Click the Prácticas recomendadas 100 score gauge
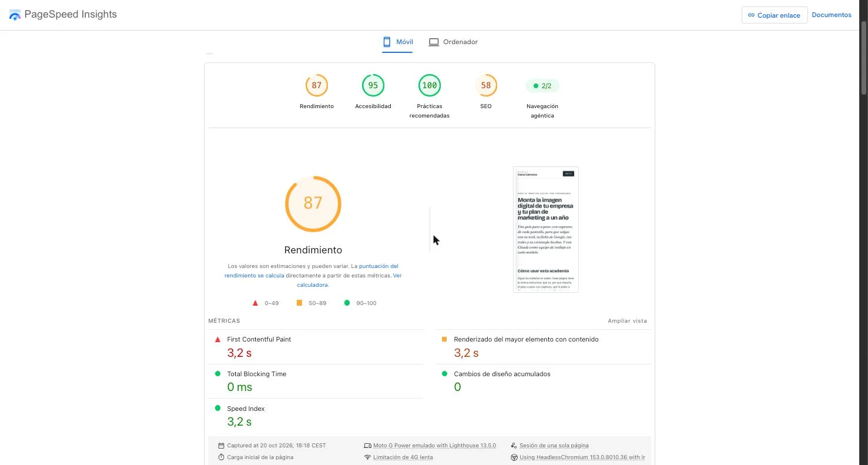 click(430, 85)
